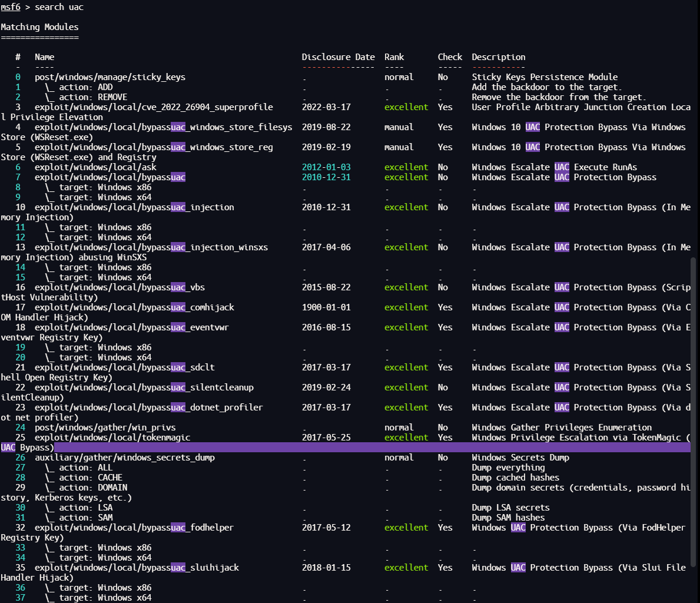Viewport: 700px width, 603px height.
Task: Click the Description column header
Action: coord(498,57)
